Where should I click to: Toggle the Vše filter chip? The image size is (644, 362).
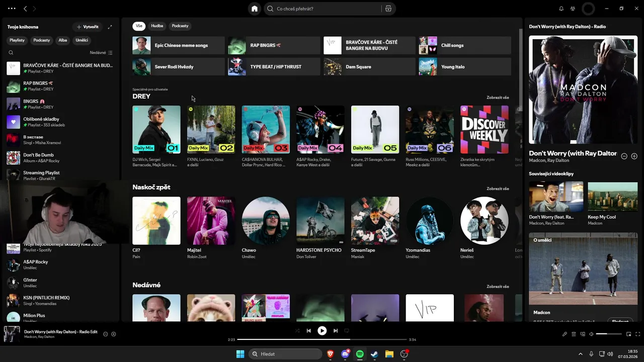pyautogui.click(x=139, y=26)
